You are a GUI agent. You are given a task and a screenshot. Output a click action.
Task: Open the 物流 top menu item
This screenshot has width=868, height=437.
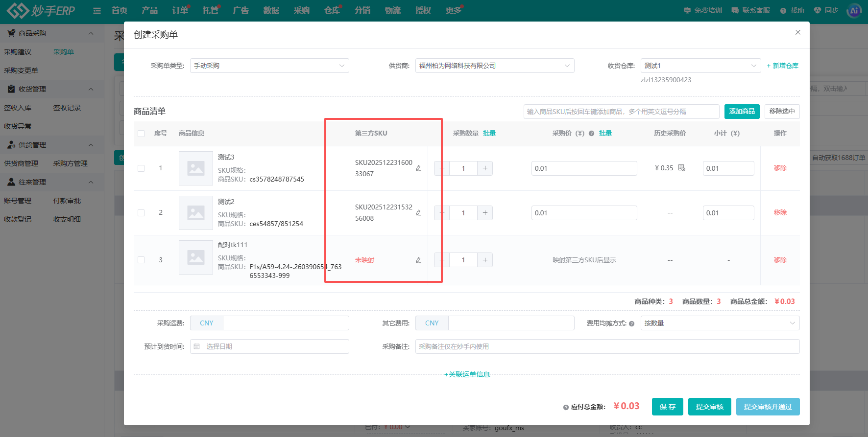[x=393, y=11]
